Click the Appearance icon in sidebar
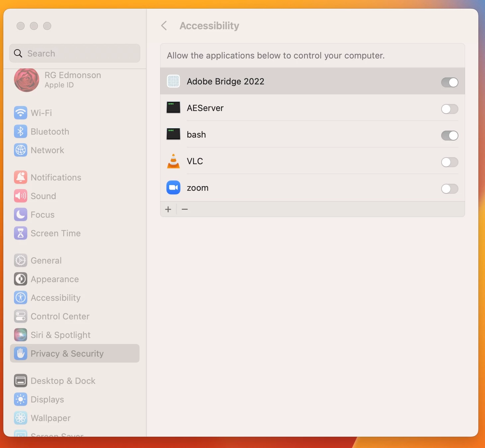Viewport: 485px width, 448px height. click(21, 279)
